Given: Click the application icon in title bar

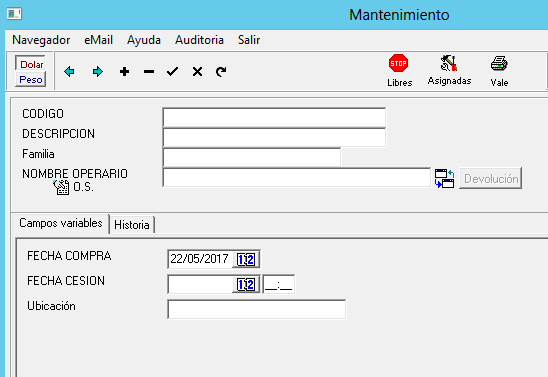Looking at the screenshot, I should 14,14.
